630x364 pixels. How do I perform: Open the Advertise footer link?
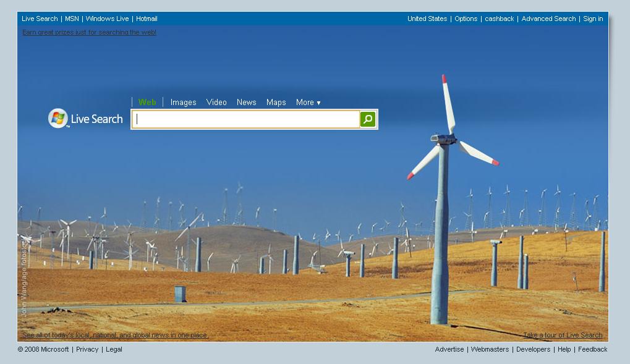(449, 349)
